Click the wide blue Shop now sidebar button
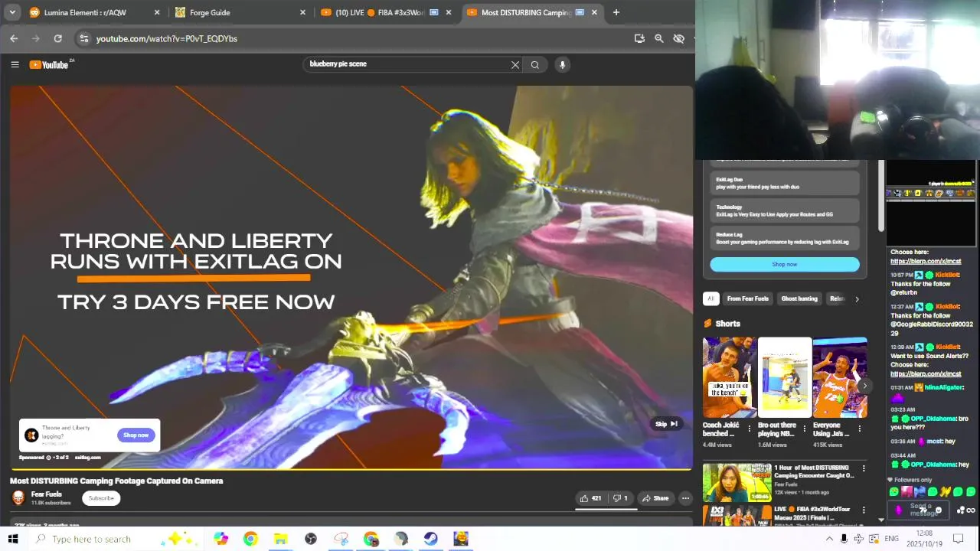This screenshot has width=980, height=551. coord(784,265)
